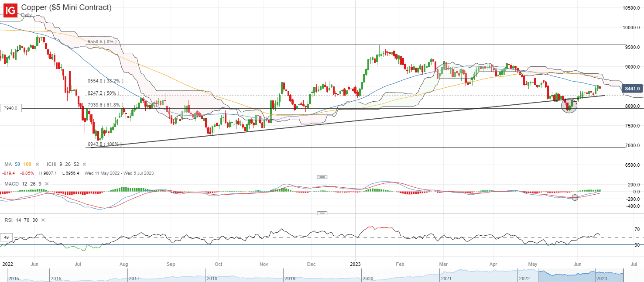Click the RSI value tag 49
The height and width of the screenshot is (282, 644).
pos(6,237)
